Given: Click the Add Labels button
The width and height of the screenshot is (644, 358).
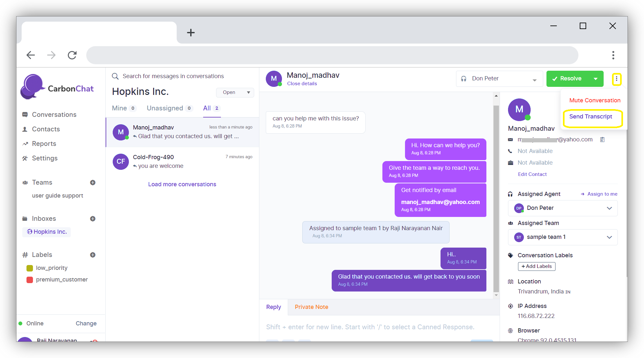Looking at the screenshot, I should pos(536,266).
